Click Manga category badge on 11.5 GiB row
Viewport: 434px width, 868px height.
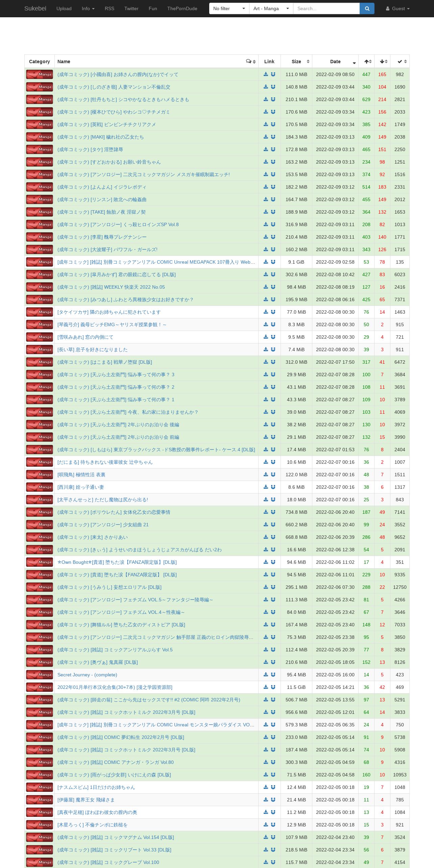point(40,687)
